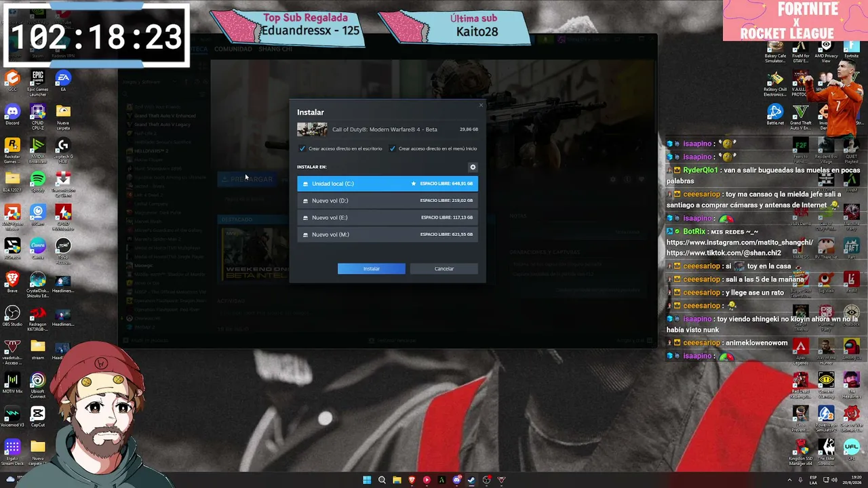The width and height of the screenshot is (868, 488).
Task: Launch CapCut from the desktop
Action: (x=38, y=417)
